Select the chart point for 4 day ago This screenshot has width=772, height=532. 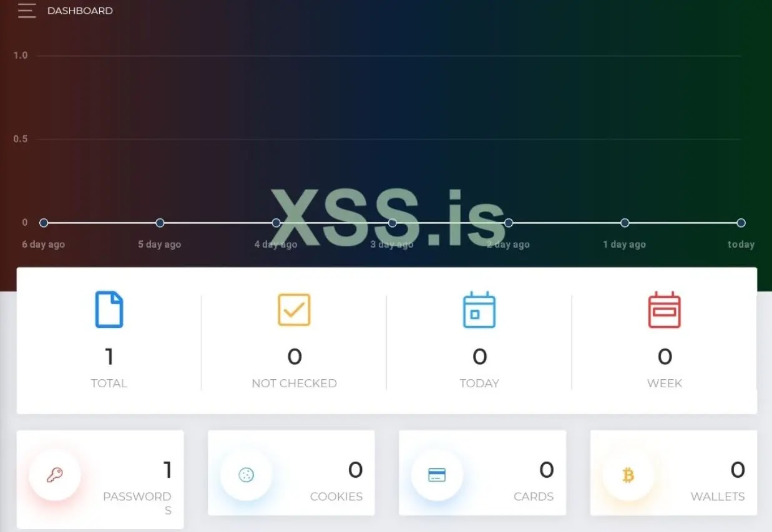pos(276,223)
